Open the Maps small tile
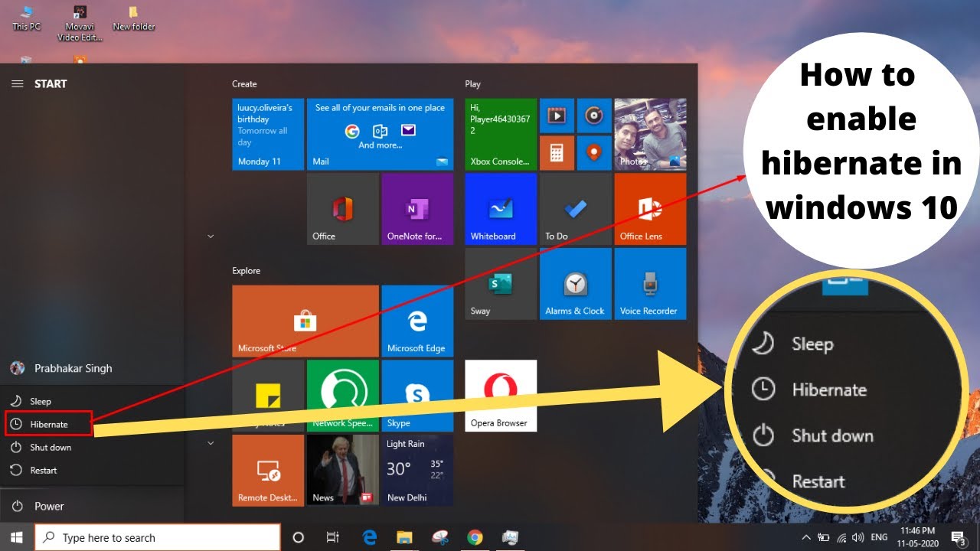The width and height of the screenshot is (980, 551). click(x=594, y=152)
